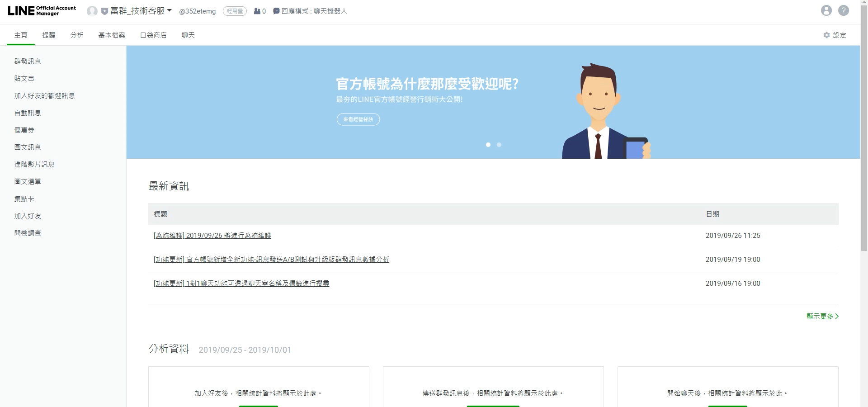Open the 系統維護 2019/09/26 news link
Viewport: 868px width, 407px height.
point(212,236)
